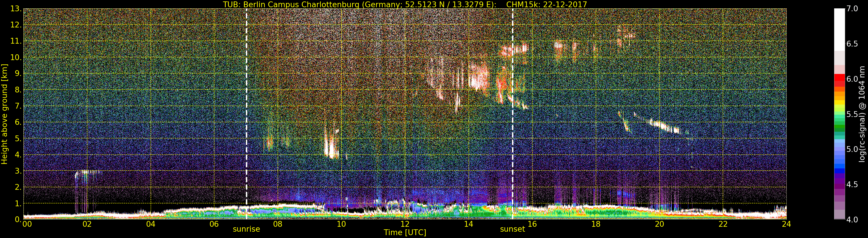Click the height-axis tick label '10.'
This screenshot has height=238, width=868.
coord(16,57)
